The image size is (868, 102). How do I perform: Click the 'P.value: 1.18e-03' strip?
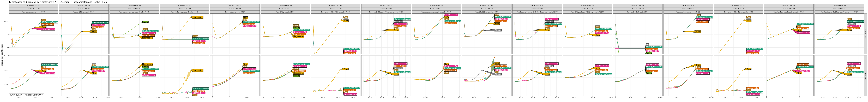(x=84, y=9)
